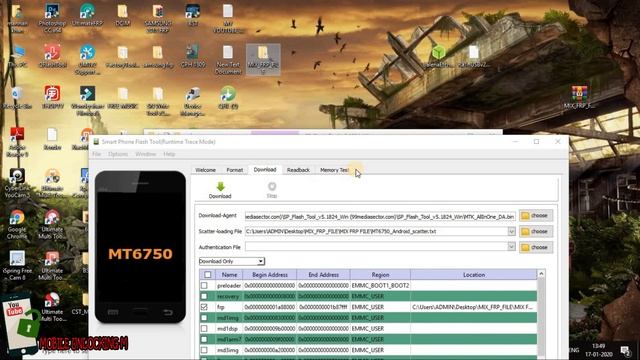
Task: Click the Region column header
Action: tap(380, 275)
